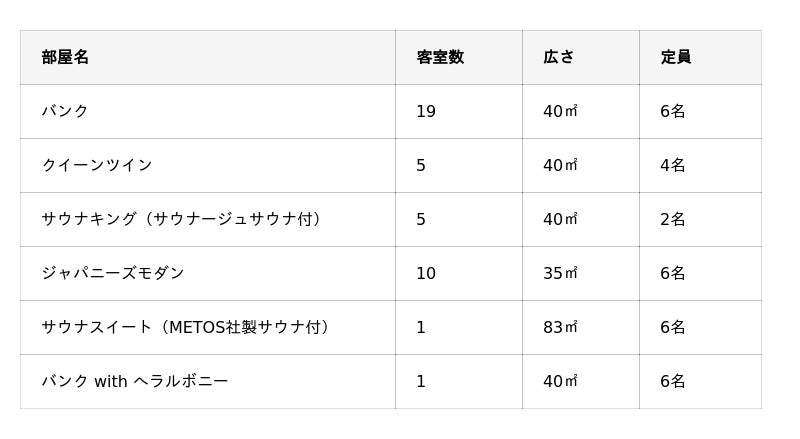Image resolution: width=800 pixels, height=439 pixels.
Task: Select the ジャパニーズモダン room name cell
Action: pyautogui.click(x=112, y=274)
